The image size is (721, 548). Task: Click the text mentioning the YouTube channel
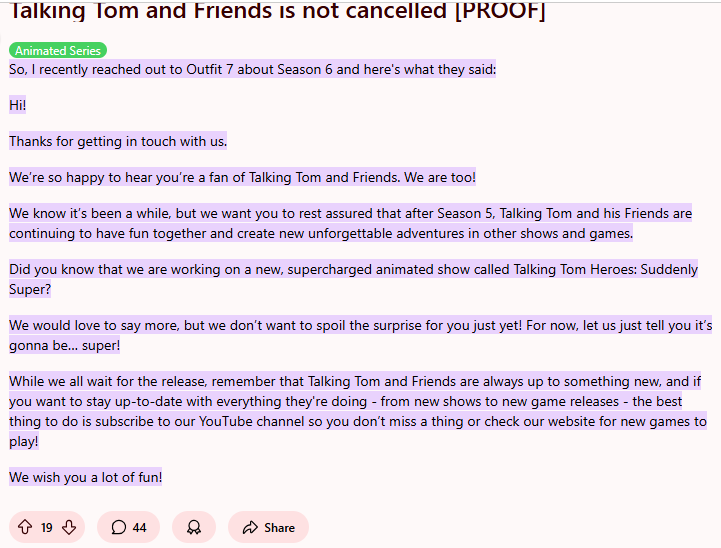tap(358, 422)
